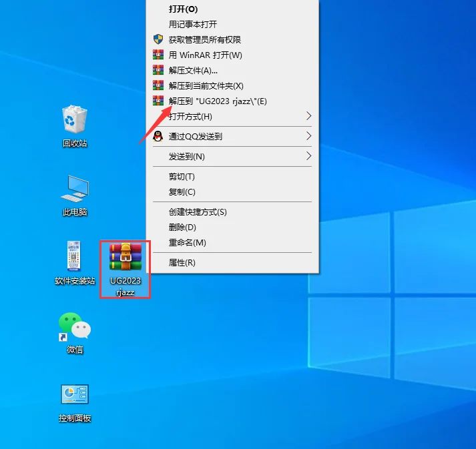
Task: Expand arrow next to 通过QQ发送到
Action: point(308,136)
